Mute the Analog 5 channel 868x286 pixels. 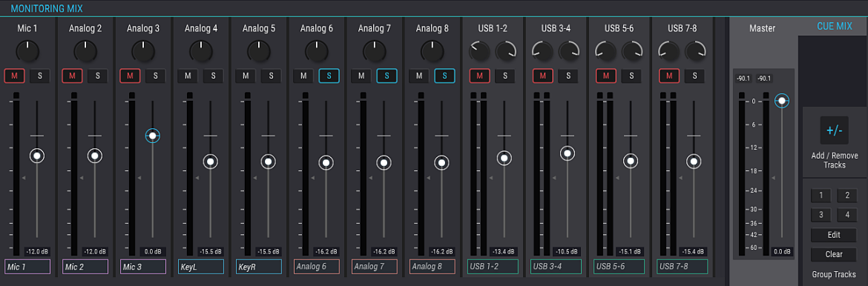(246, 76)
